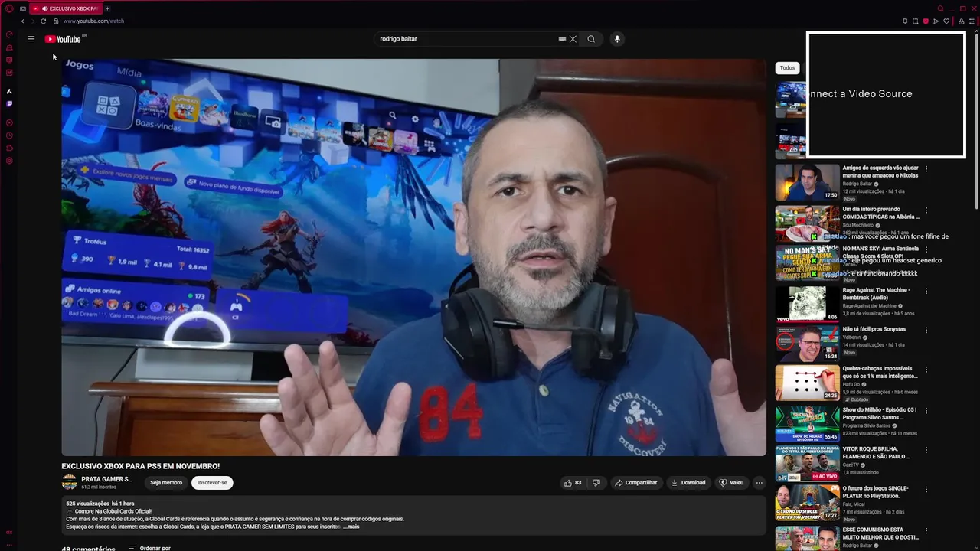980x551 pixels.
Task: Open PRATA GAMER channel name
Action: pyautogui.click(x=107, y=479)
